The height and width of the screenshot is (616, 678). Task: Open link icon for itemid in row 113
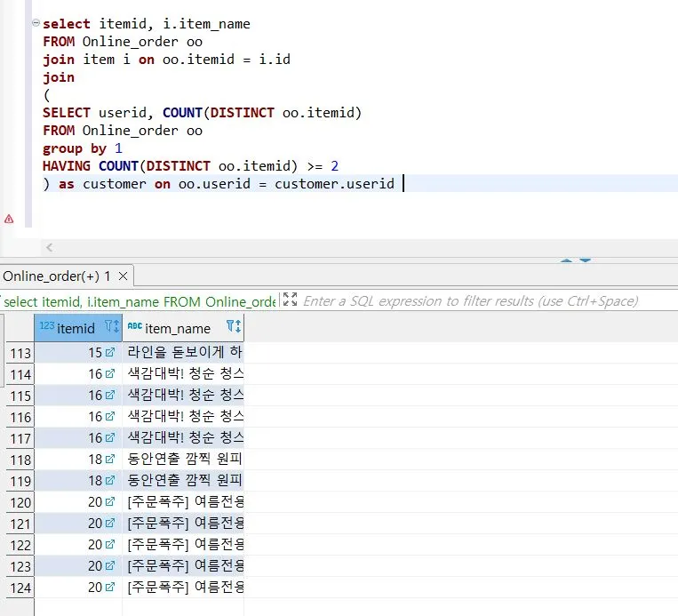(110, 352)
